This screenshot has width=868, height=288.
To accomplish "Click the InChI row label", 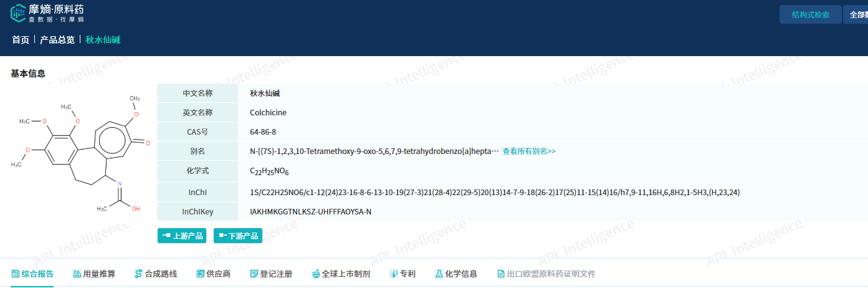I will click(x=198, y=192).
